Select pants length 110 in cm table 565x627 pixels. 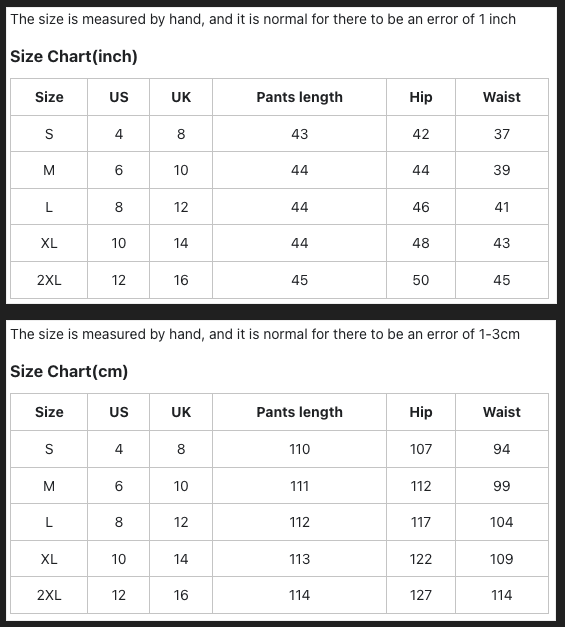tap(299, 449)
